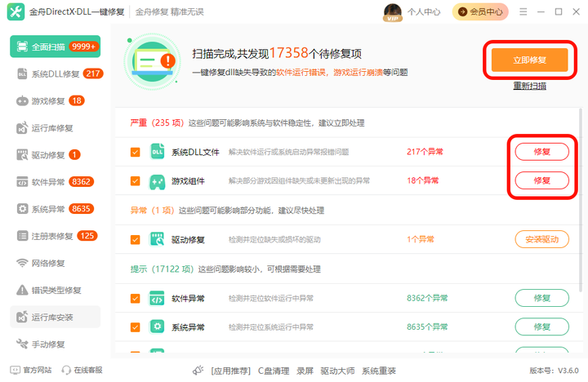Open 个人中心 link
Screen dimensions: 588x382
(424, 12)
